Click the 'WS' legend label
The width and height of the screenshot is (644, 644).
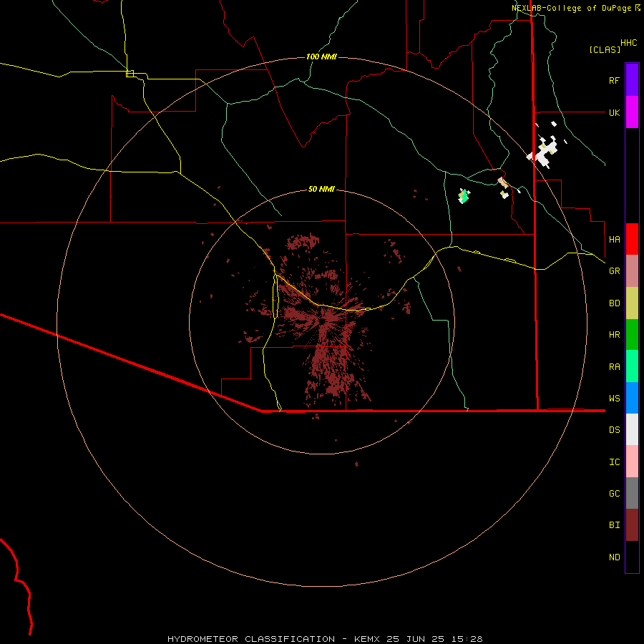pyautogui.click(x=614, y=399)
